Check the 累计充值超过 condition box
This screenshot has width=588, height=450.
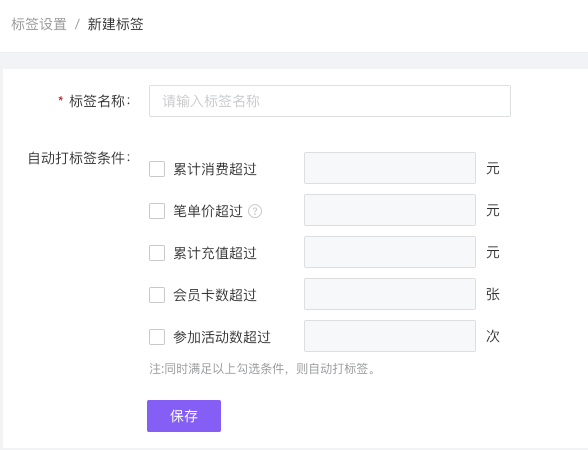coord(157,253)
